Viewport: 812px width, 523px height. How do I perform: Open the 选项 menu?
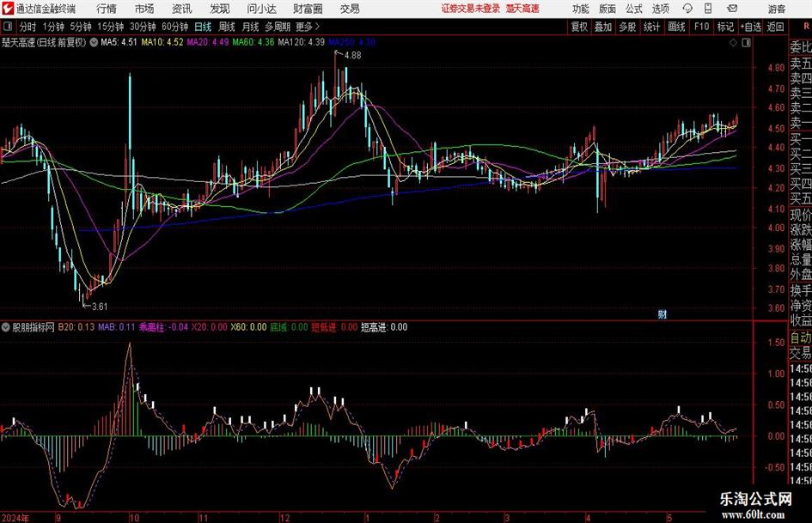660,9
